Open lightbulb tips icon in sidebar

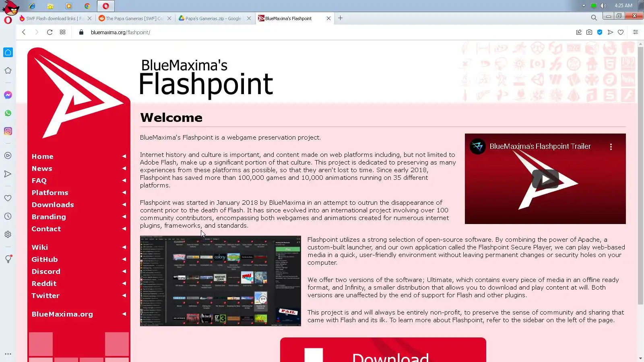[x=8, y=259]
